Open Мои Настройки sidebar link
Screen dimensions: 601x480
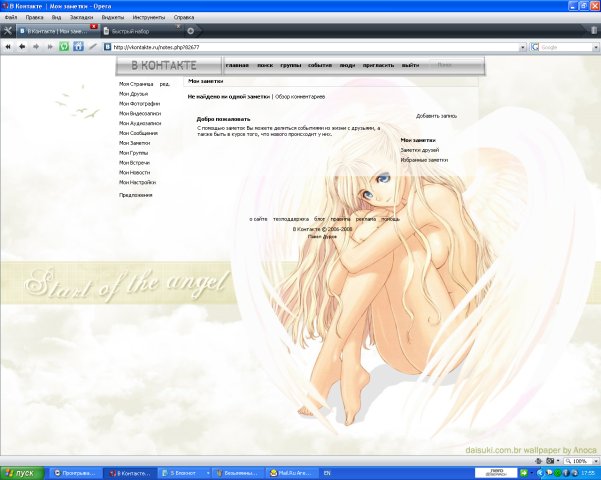pyautogui.click(x=138, y=182)
